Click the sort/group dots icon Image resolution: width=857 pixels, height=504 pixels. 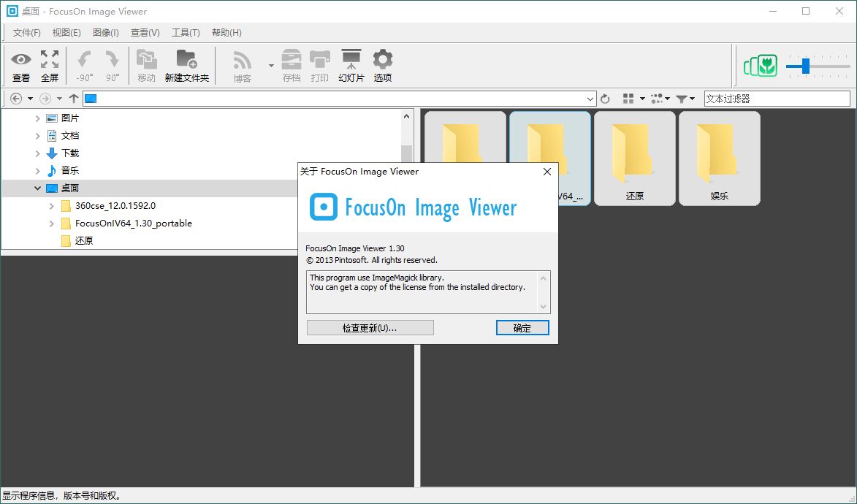coord(657,99)
